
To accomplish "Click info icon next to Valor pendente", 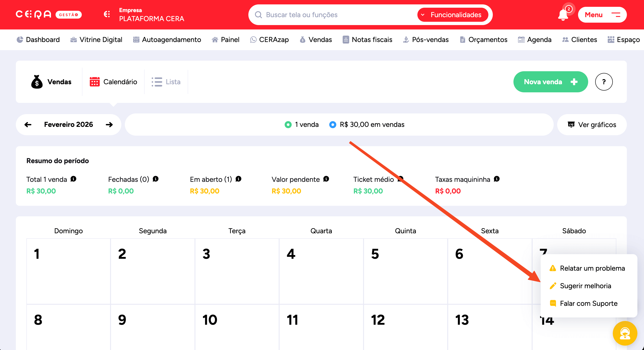I will pyautogui.click(x=326, y=179).
